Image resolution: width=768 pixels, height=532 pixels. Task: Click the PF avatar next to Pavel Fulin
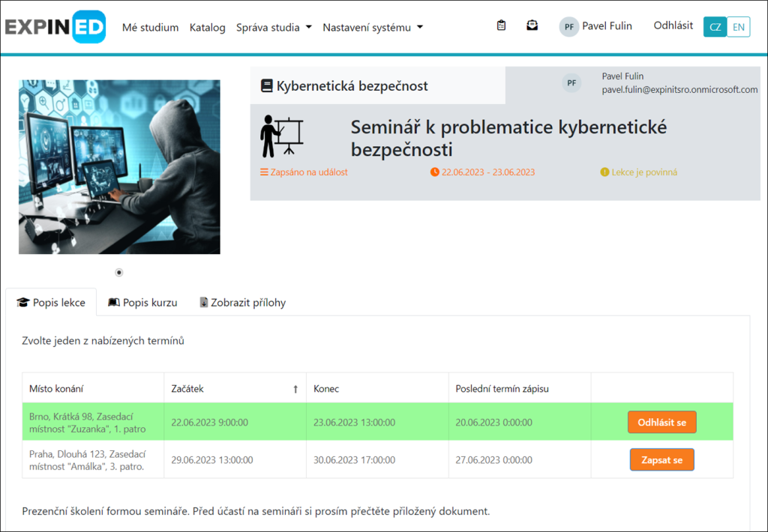coord(569,27)
